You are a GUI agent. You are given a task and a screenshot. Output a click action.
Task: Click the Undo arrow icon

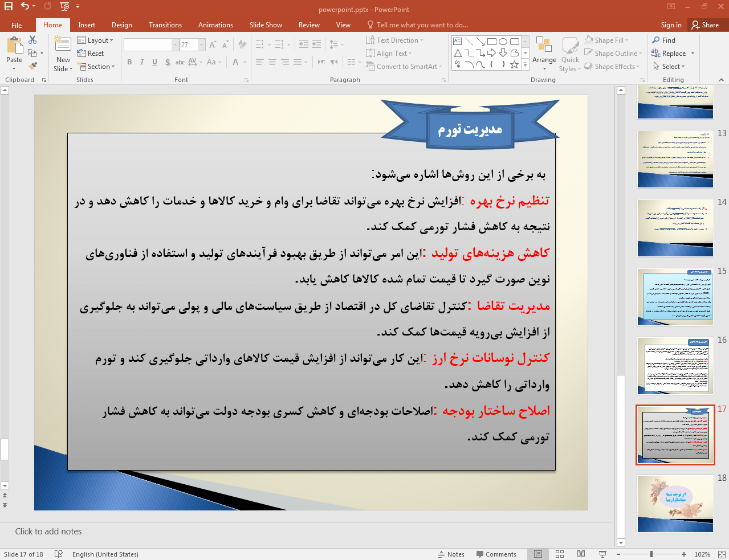25,6
